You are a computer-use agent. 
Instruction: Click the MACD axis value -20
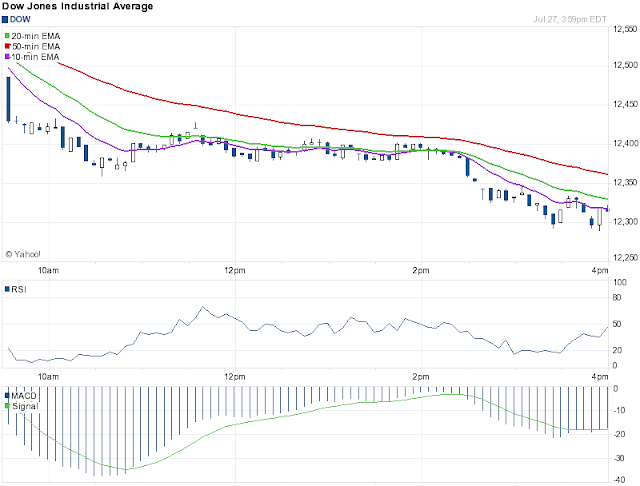pos(619,434)
